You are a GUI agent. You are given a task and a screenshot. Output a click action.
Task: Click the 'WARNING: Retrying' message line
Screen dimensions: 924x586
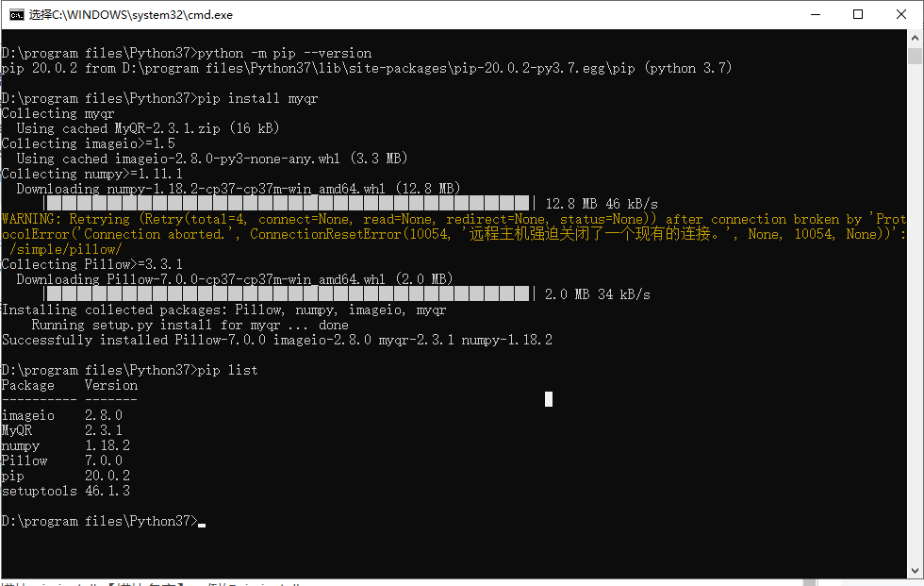[454, 219]
